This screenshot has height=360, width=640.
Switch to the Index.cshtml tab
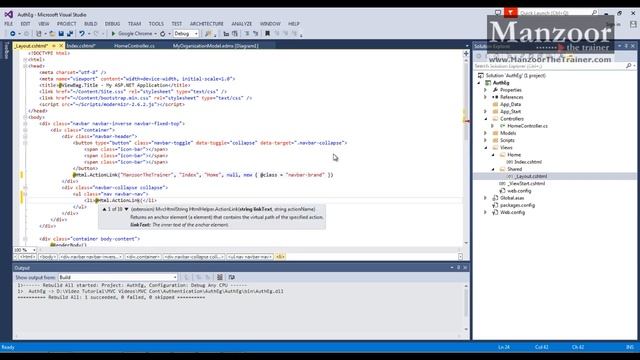click(81, 46)
